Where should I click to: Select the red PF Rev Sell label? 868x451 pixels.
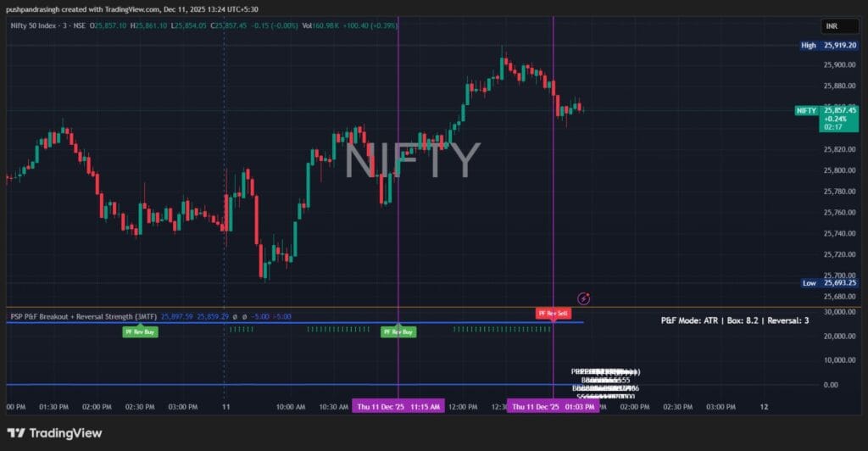coord(553,314)
